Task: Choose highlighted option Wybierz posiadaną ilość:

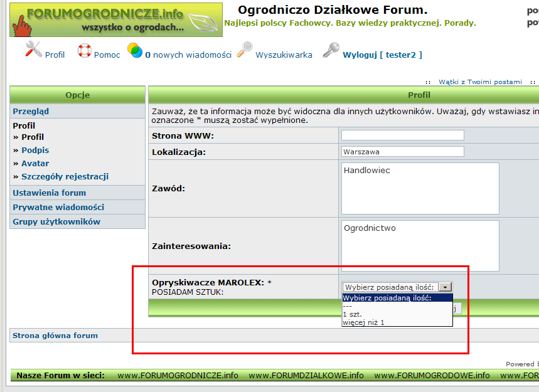Action: pyautogui.click(x=397, y=298)
